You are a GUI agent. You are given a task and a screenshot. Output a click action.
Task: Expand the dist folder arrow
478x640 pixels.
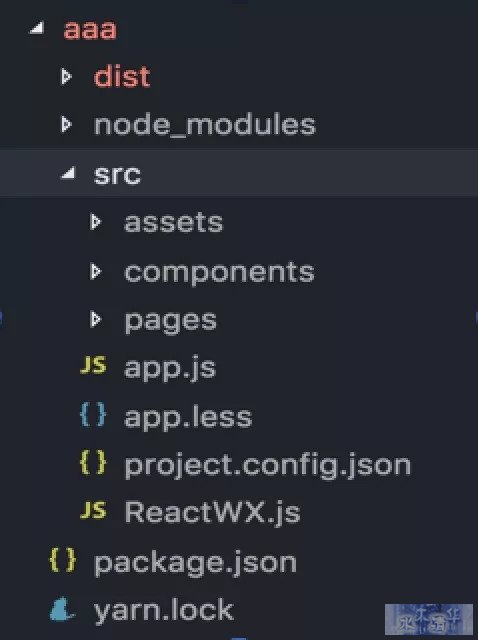tap(66, 76)
